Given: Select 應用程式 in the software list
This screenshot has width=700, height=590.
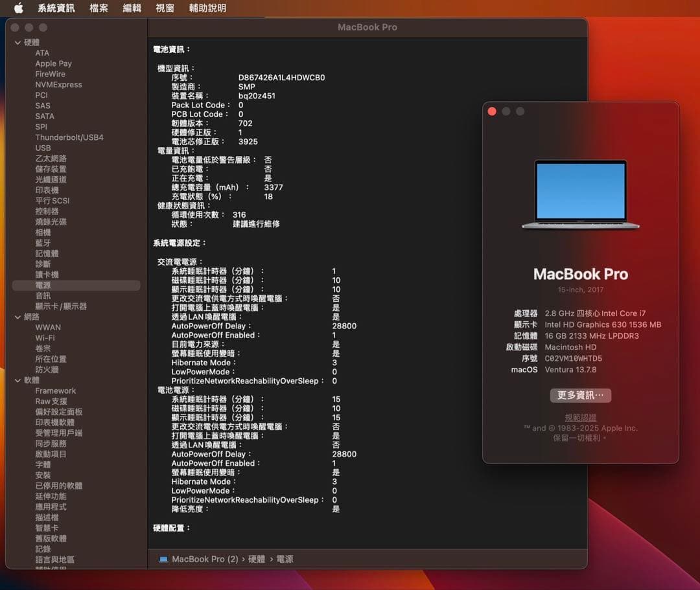Looking at the screenshot, I should point(51,507).
